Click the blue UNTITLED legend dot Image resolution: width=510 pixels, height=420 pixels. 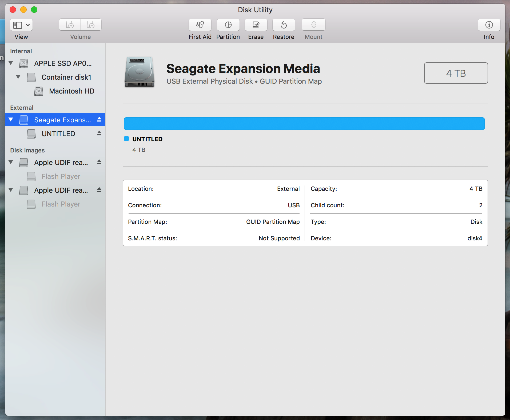pyautogui.click(x=126, y=139)
